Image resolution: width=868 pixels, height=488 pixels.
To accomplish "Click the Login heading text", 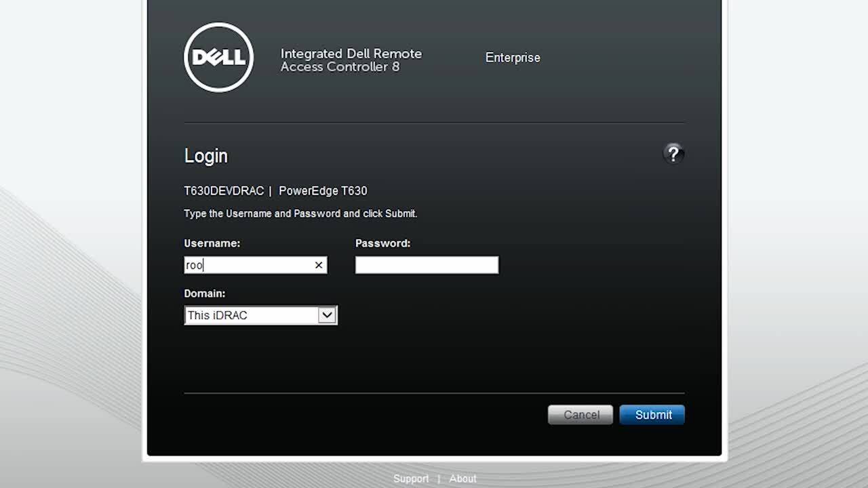I will click(x=206, y=156).
